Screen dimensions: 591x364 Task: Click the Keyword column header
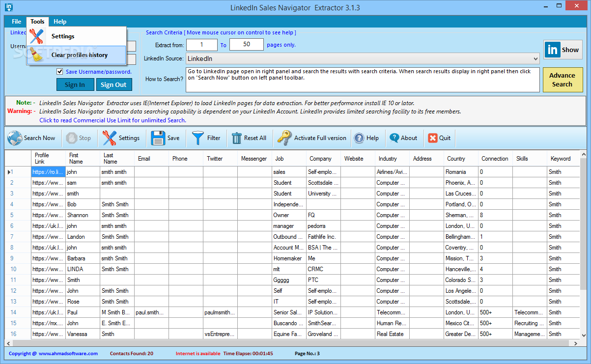(563, 158)
